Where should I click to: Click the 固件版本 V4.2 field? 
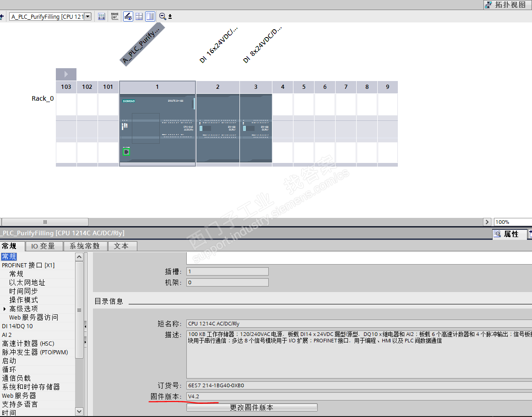pyautogui.click(x=359, y=396)
